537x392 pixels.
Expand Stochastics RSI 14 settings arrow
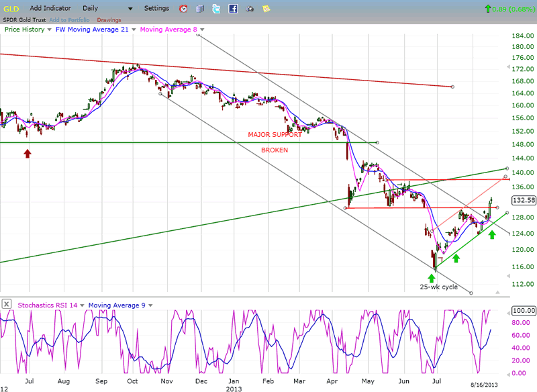point(82,304)
